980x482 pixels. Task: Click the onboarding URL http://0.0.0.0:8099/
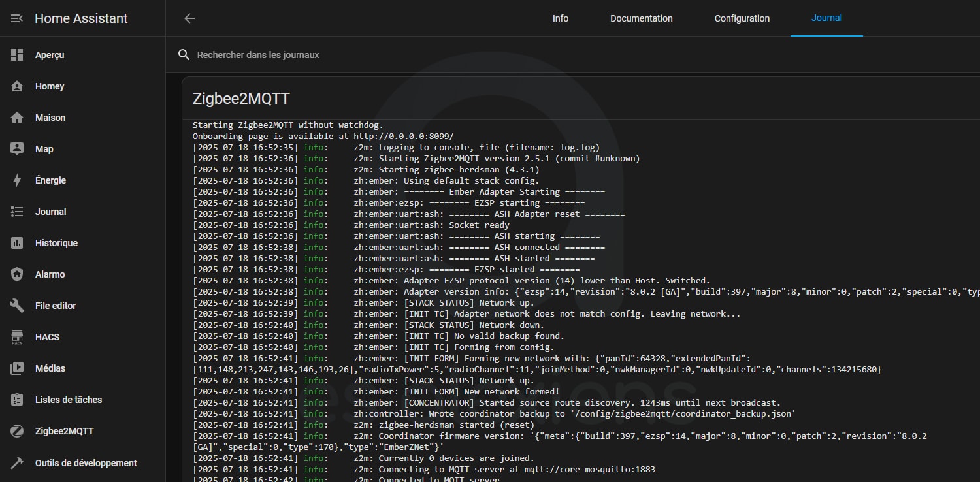(404, 136)
